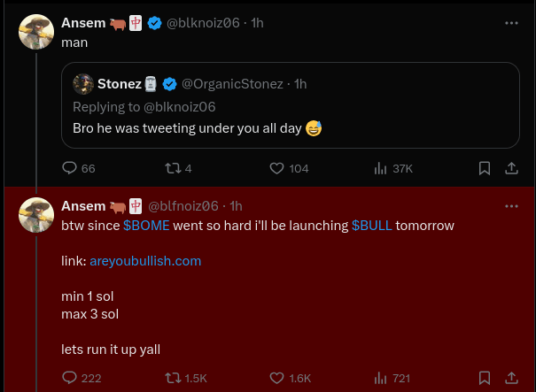Share the 'man' tweet
This screenshot has width=536, height=392.
pos(511,168)
